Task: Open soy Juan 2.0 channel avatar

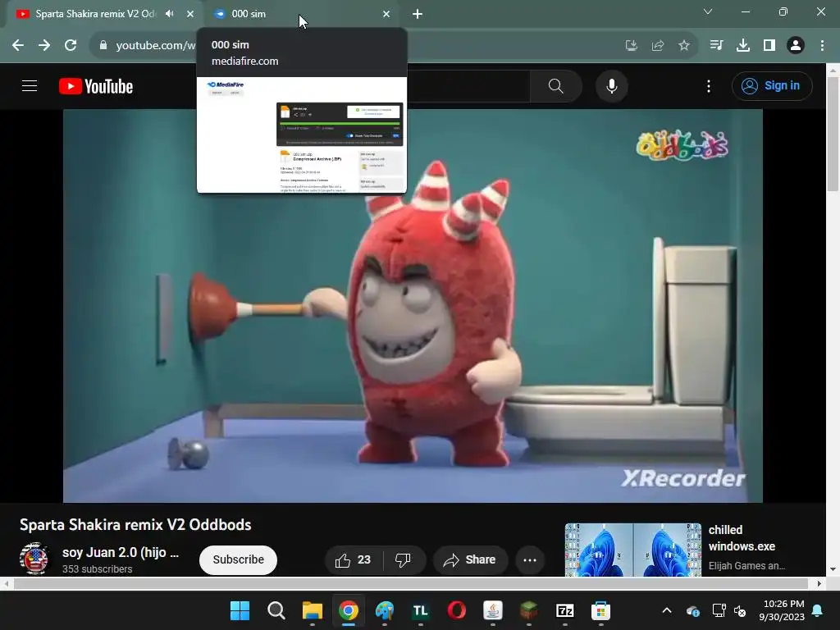Action: (x=34, y=558)
